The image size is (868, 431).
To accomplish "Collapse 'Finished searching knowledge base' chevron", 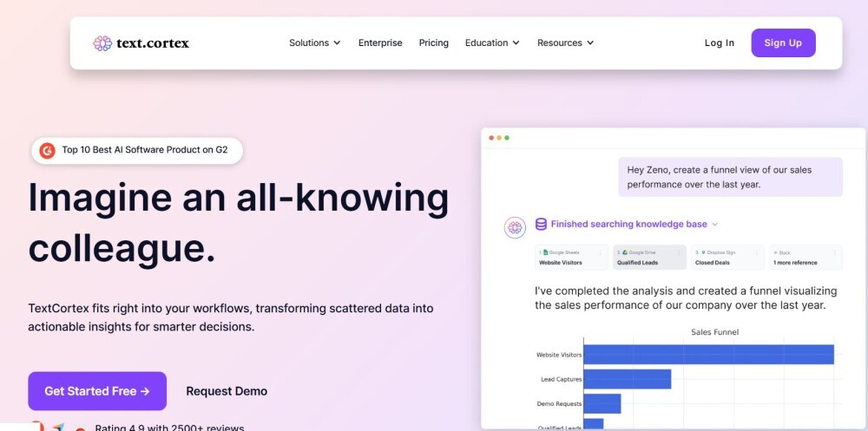I will (x=714, y=224).
